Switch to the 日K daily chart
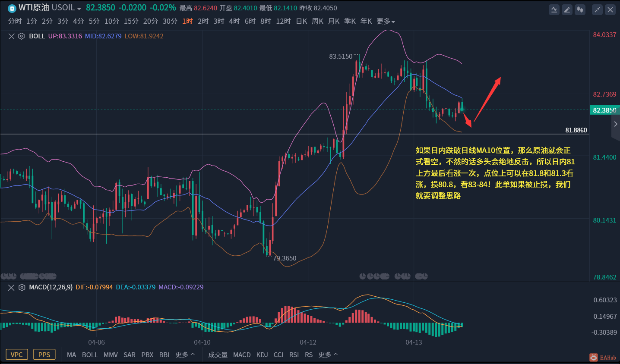 (301, 21)
